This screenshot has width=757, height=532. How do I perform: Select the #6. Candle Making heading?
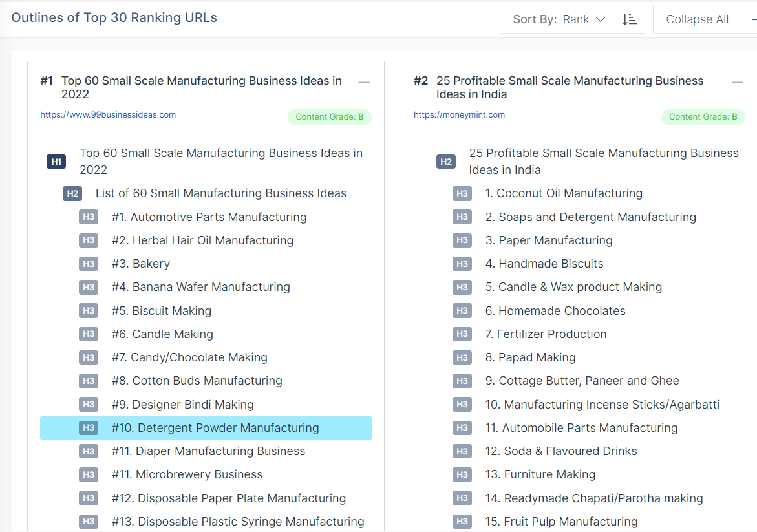162,334
